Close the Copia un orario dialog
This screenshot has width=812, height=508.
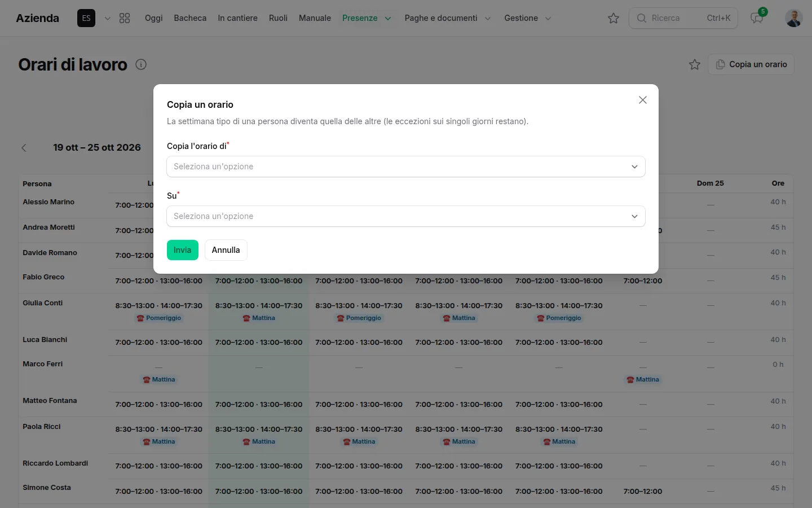point(642,100)
